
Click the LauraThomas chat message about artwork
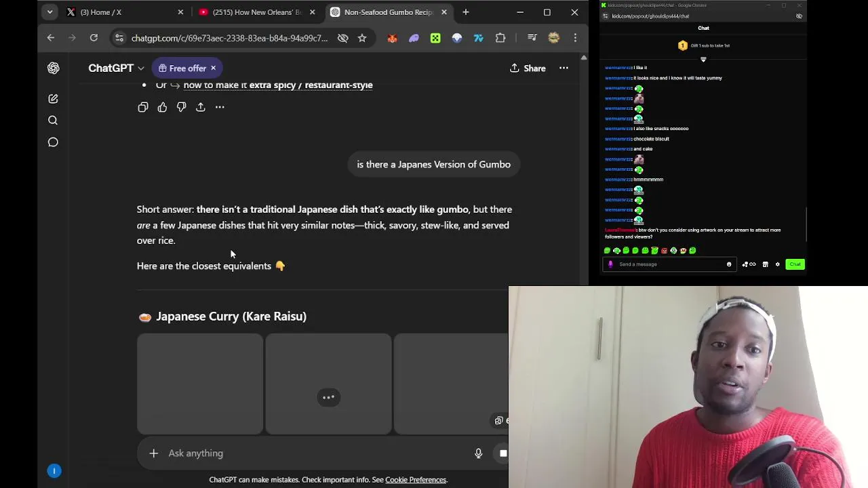tap(692, 233)
